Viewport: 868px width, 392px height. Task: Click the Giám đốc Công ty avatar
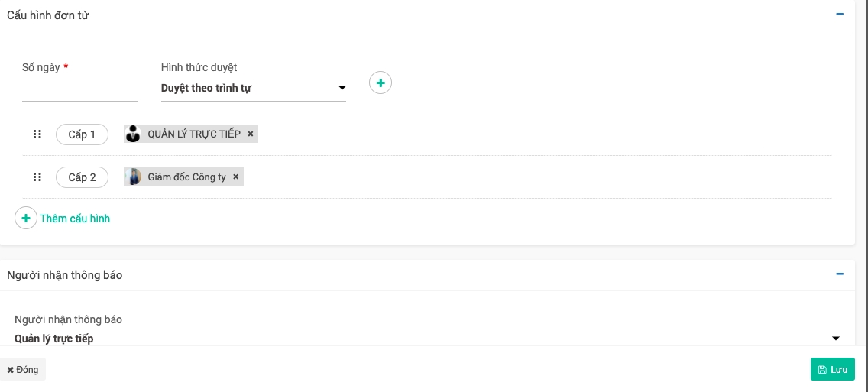click(134, 177)
